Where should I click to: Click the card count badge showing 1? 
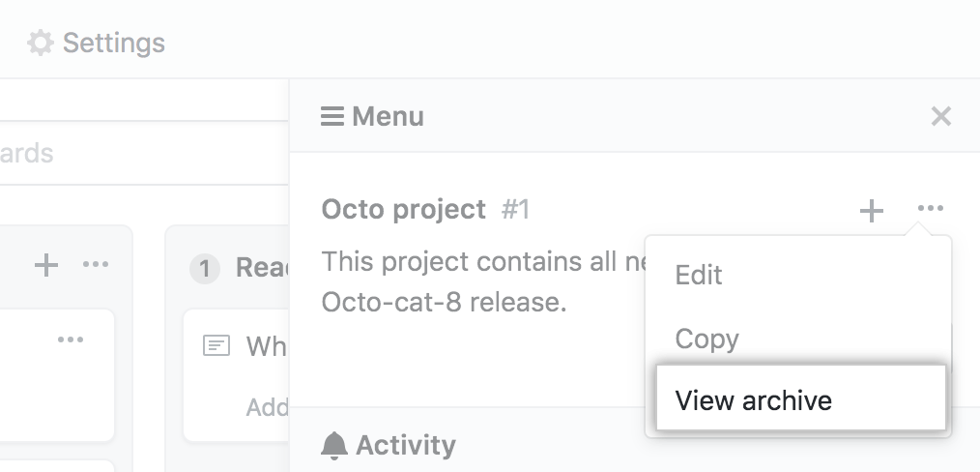coord(205,268)
